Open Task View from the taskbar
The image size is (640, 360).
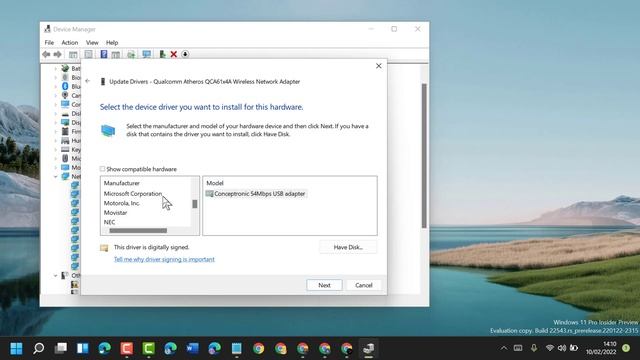click(61, 348)
